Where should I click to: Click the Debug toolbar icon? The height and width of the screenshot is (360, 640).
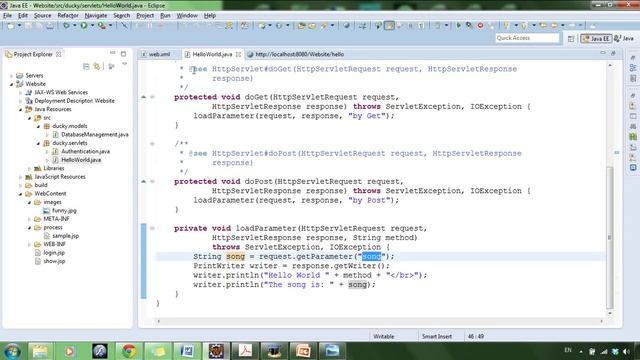66,26
